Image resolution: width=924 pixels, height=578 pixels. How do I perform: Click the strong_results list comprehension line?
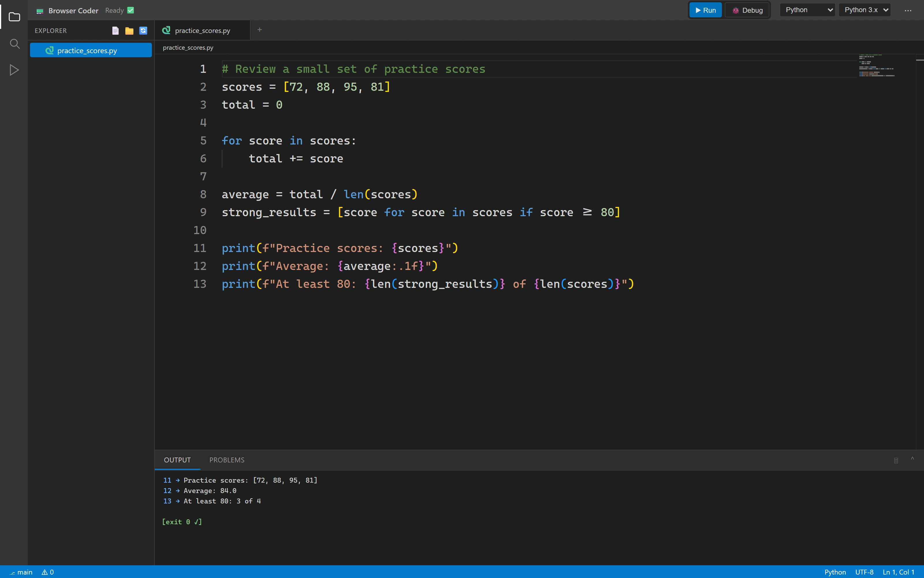point(421,212)
